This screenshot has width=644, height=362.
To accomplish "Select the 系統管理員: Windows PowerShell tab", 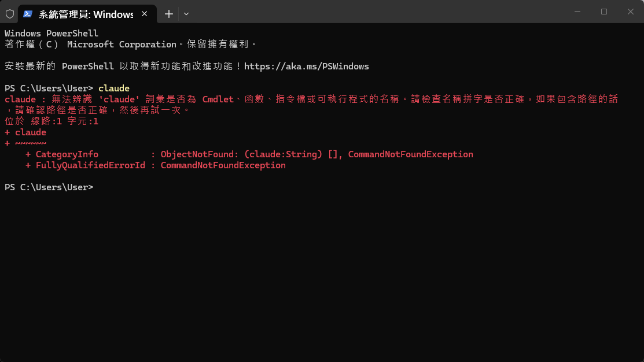I will (x=87, y=14).
